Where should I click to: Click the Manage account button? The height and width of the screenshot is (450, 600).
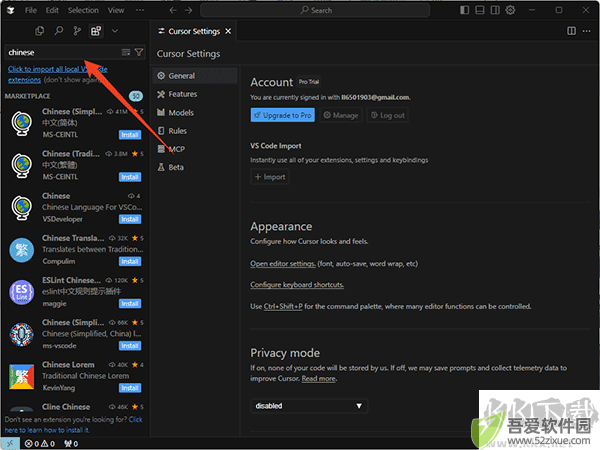(x=341, y=115)
